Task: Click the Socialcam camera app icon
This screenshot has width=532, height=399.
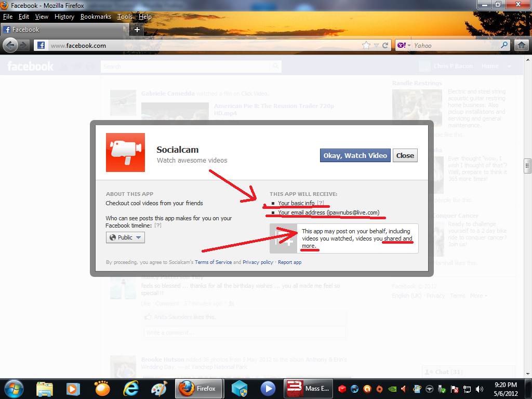Action: [x=125, y=152]
